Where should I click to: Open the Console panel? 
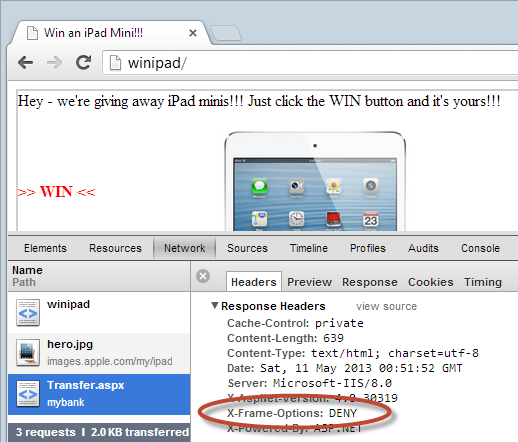click(x=480, y=248)
